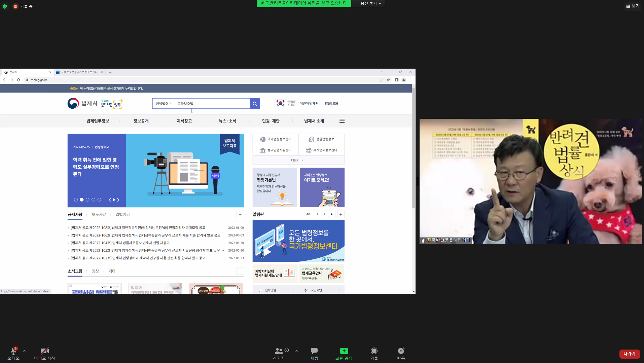Open the 국가법령정보센터 quick link

276,139
